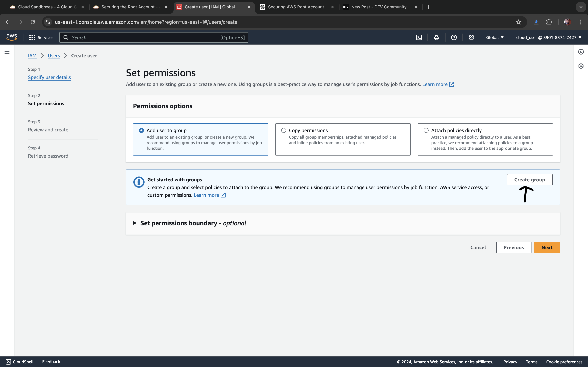Click the AWS logo home icon

pyautogui.click(x=12, y=37)
